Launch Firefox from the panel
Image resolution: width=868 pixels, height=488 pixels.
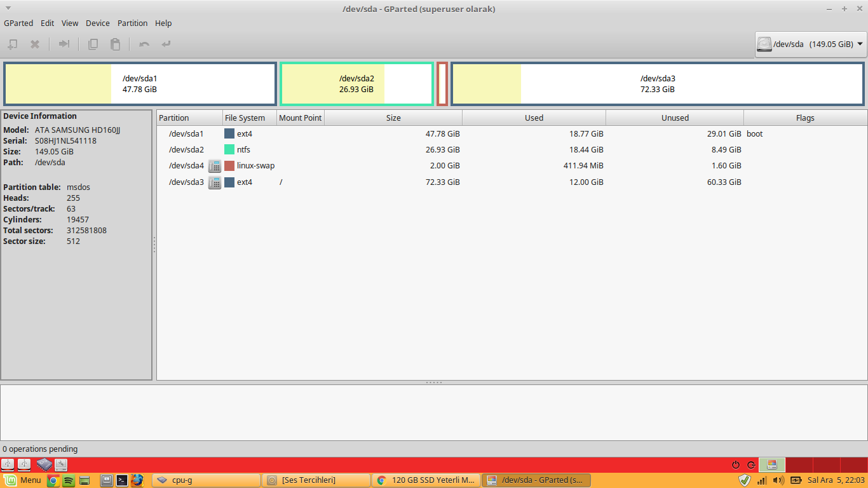pyautogui.click(x=137, y=480)
